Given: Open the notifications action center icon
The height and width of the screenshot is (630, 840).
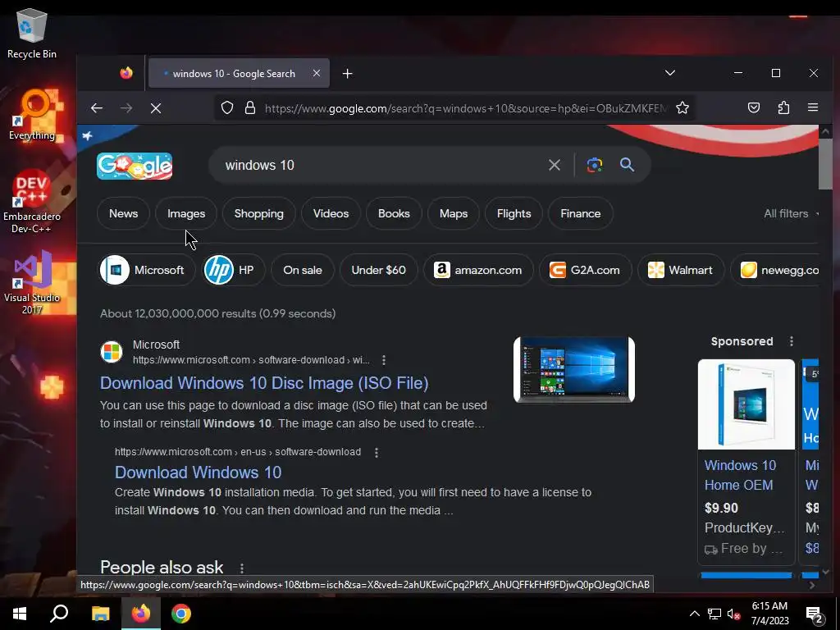Looking at the screenshot, I should 815,614.
